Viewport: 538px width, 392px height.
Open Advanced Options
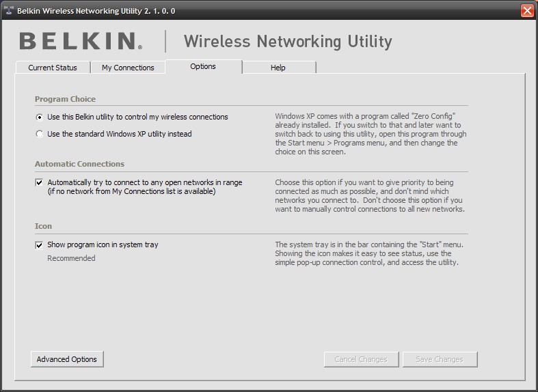click(x=67, y=359)
